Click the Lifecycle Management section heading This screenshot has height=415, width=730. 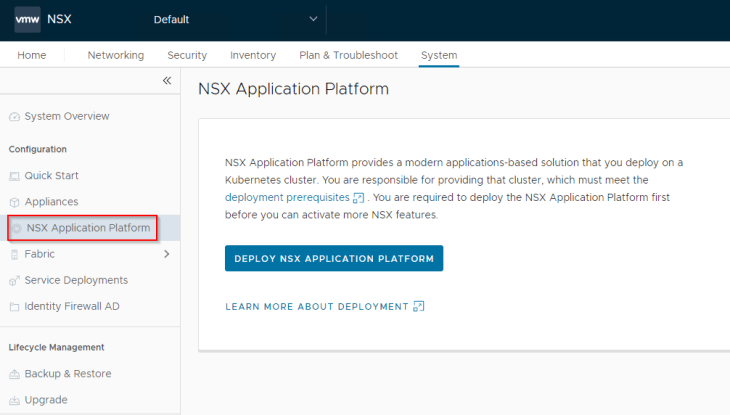[56, 347]
